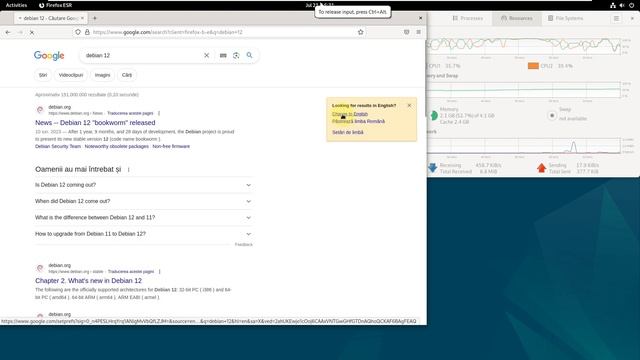Close the language suggestion box
This screenshot has width=640, height=360.
pos(409,105)
